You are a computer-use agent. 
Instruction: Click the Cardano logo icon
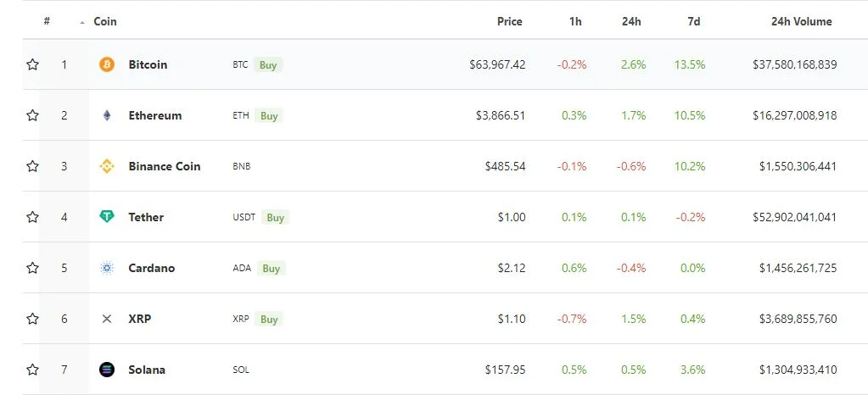(x=107, y=269)
